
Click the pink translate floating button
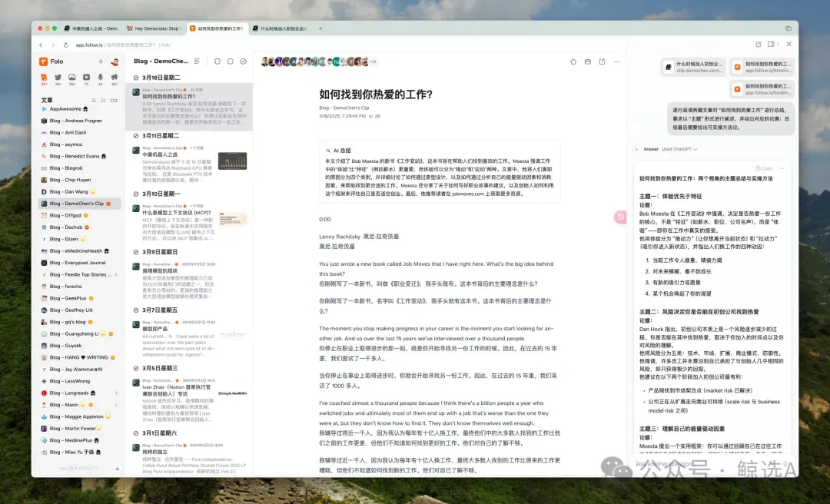(x=620, y=217)
